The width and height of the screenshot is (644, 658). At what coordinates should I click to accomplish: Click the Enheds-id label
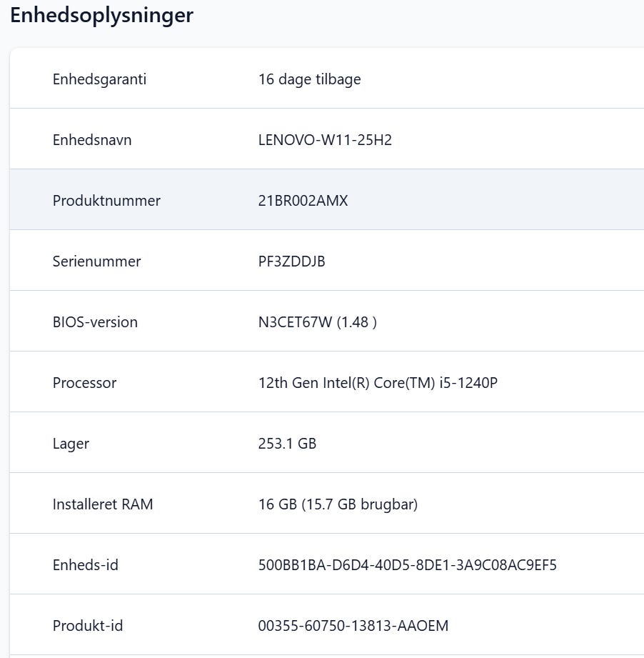click(x=85, y=565)
